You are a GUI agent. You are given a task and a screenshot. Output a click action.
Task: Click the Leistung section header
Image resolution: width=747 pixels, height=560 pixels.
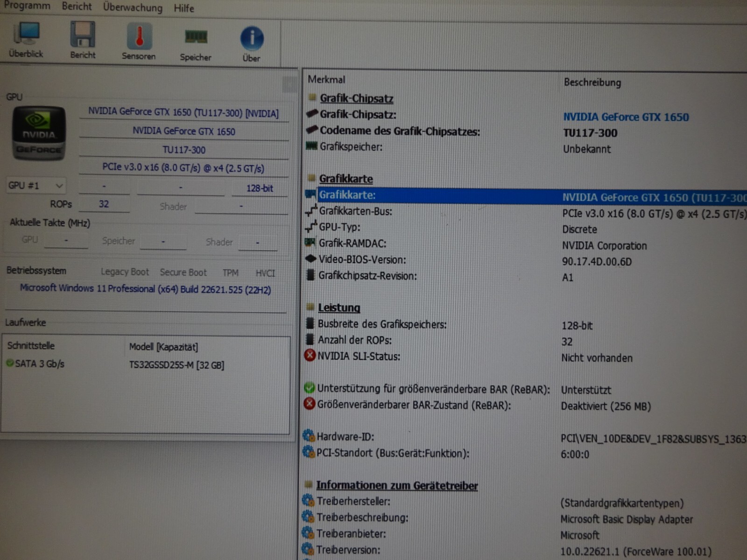tap(339, 308)
